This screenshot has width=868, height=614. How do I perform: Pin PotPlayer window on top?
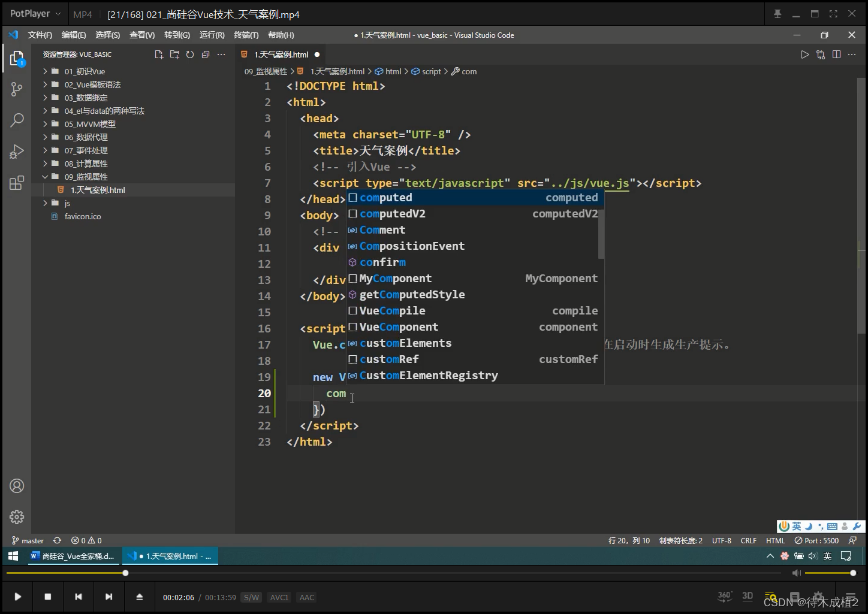coord(777,14)
